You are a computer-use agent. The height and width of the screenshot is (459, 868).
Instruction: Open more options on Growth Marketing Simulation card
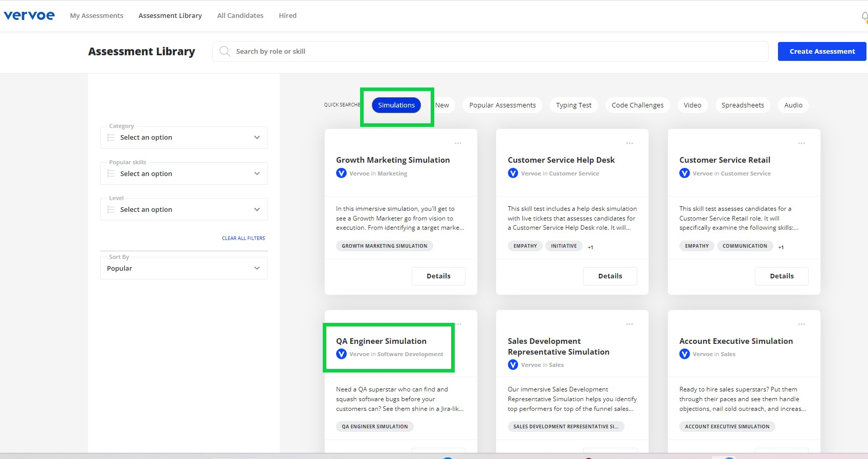click(x=458, y=143)
